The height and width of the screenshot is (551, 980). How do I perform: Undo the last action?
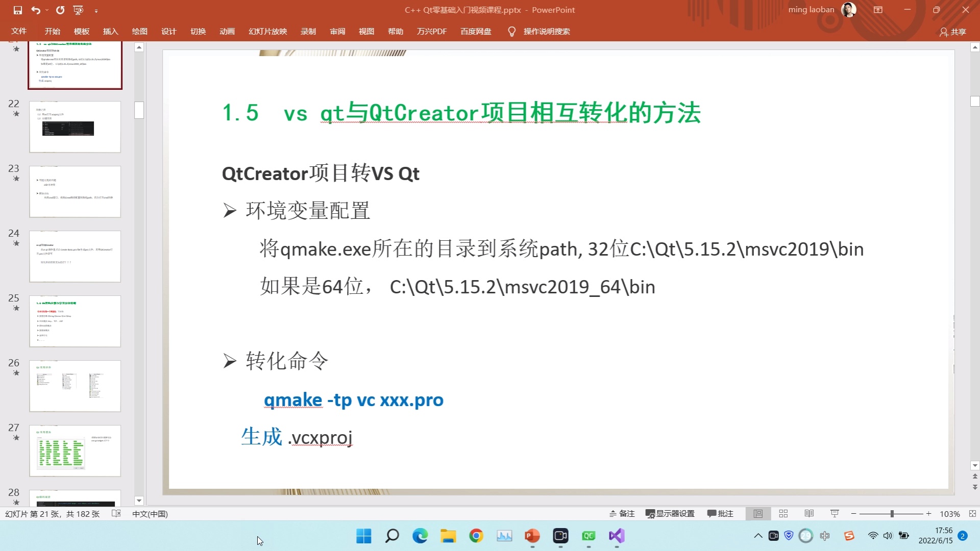(x=35, y=10)
